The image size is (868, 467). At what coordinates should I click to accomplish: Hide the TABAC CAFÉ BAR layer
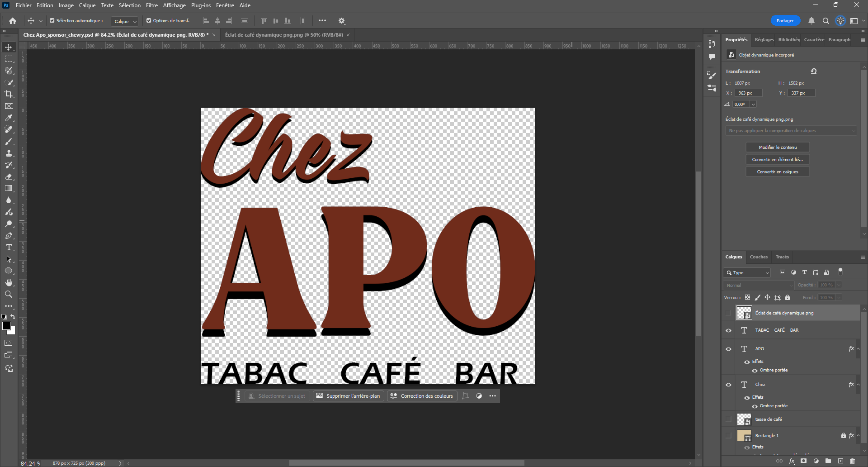[x=728, y=330]
